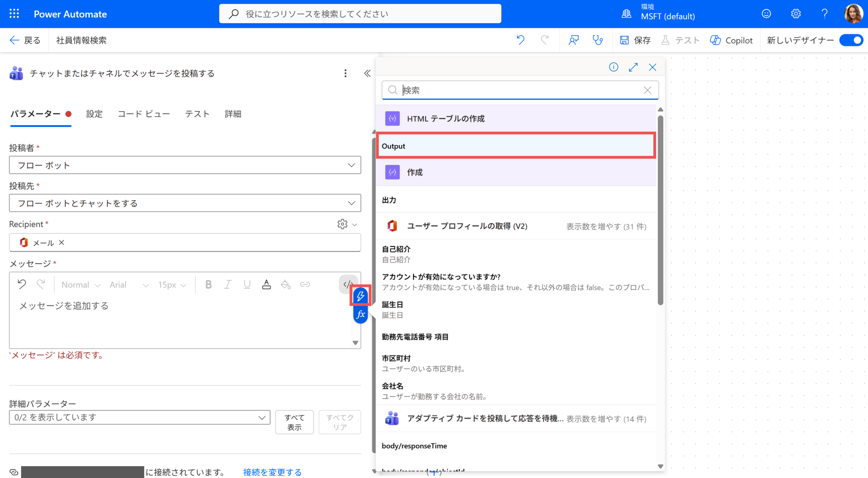Click the すべて表示 button
The image size is (868, 478).
coord(294,422)
